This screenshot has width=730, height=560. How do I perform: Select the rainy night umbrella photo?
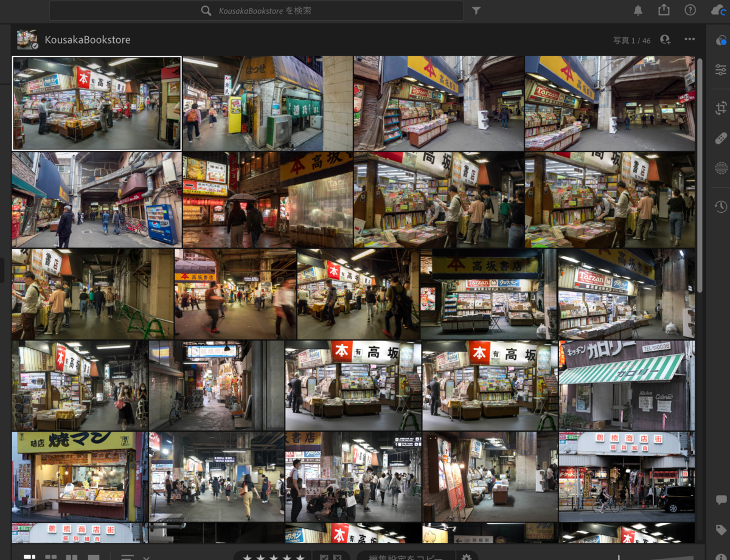click(x=268, y=200)
